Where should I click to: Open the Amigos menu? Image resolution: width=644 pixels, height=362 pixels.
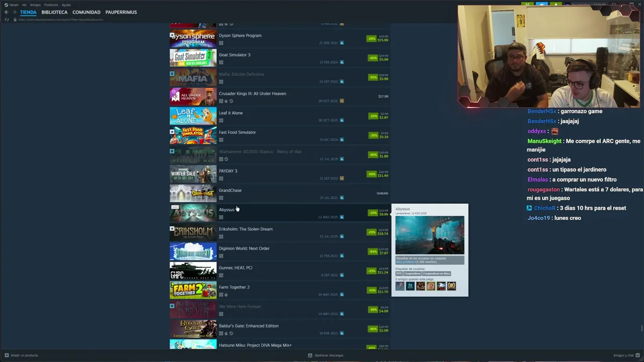(35, 5)
